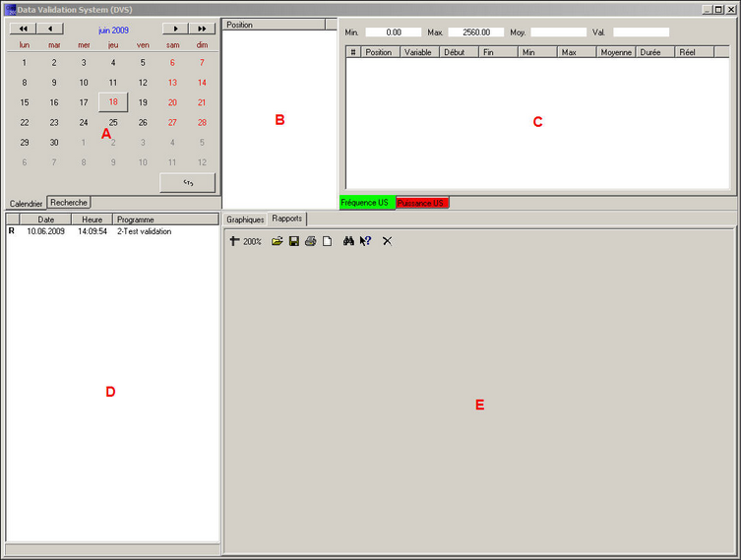The image size is (741, 560).
Task: Click the Val. value field
Action: coord(642,32)
